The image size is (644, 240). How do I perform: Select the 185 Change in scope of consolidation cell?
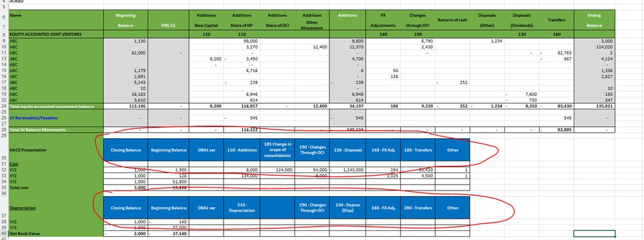[x=277, y=150]
